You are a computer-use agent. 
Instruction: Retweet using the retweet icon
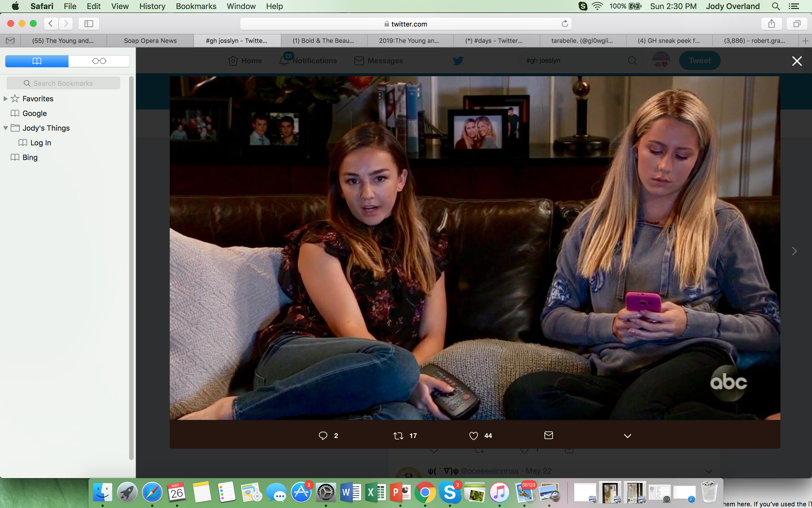[398, 436]
